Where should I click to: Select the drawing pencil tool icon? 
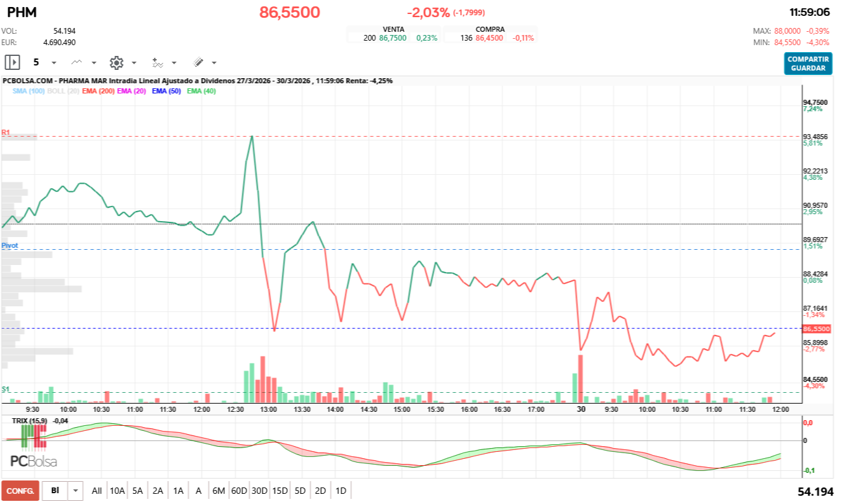(198, 62)
